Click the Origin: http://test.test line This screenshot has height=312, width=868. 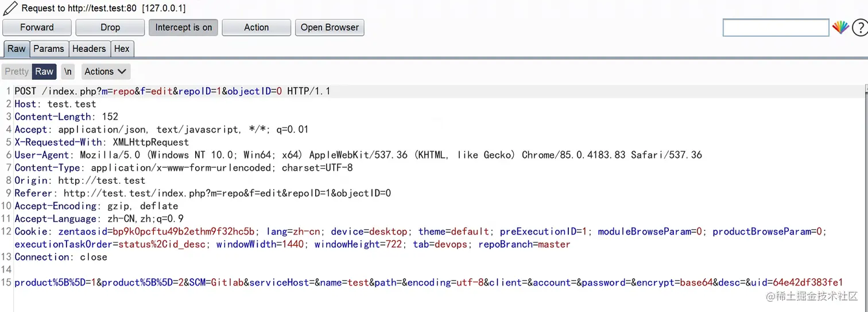[80, 180]
